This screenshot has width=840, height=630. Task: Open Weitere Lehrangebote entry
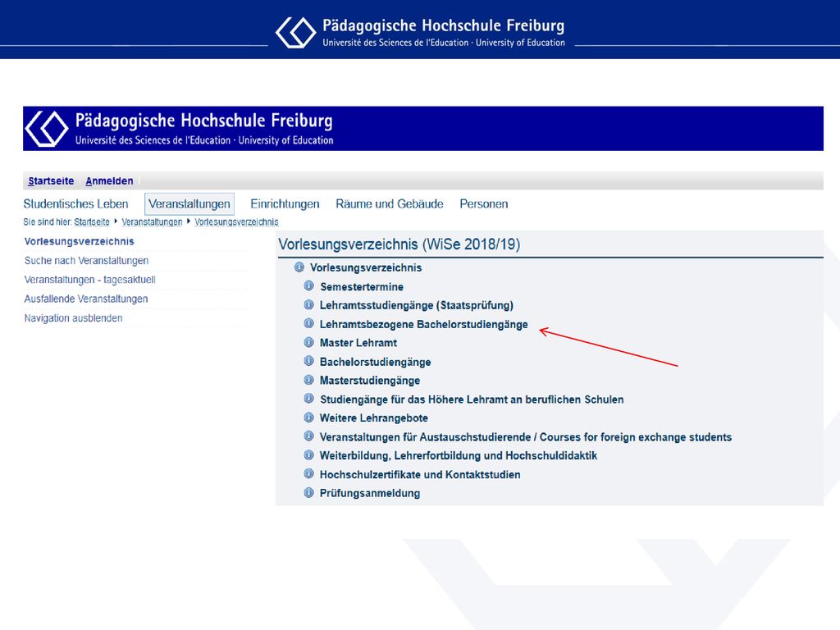click(373, 418)
